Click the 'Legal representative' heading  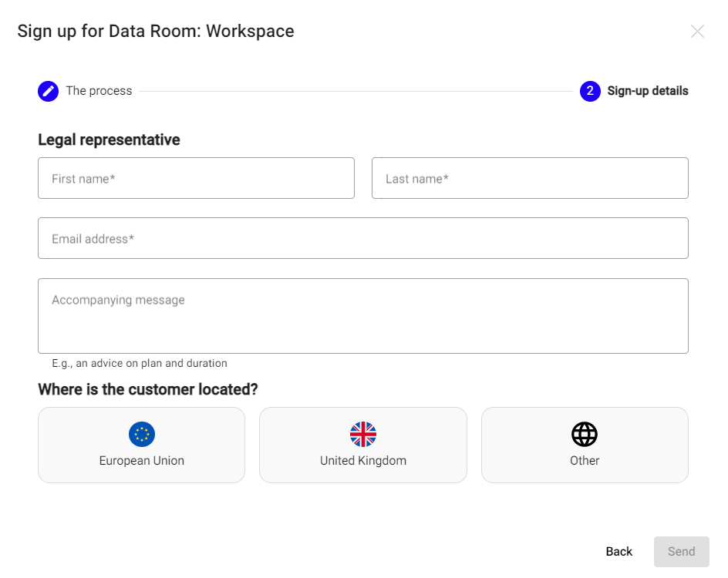109,140
